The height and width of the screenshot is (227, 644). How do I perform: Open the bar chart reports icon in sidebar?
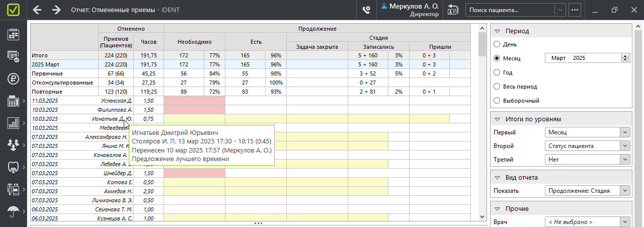(14, 123)
